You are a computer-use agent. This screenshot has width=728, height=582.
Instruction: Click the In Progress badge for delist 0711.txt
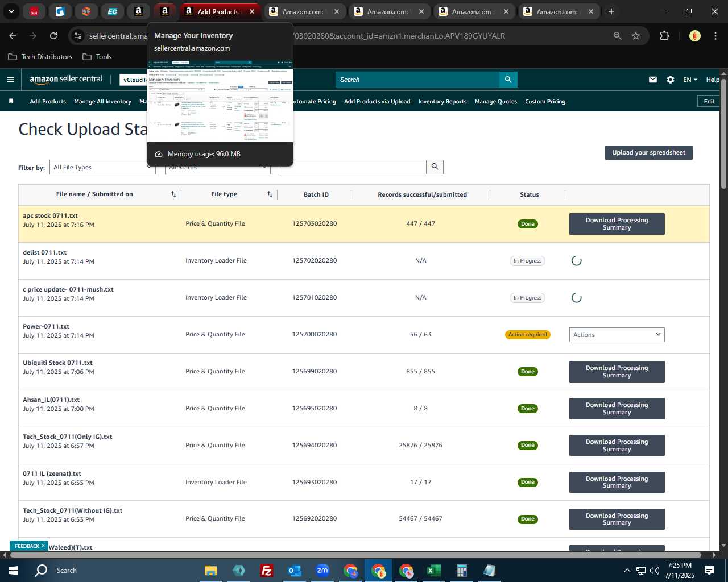527,261
